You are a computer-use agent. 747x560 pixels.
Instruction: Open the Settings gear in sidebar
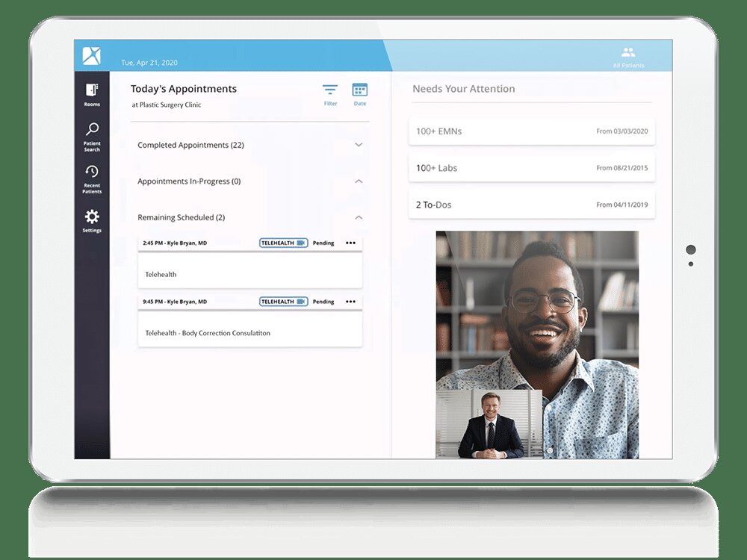pos(92,220)
